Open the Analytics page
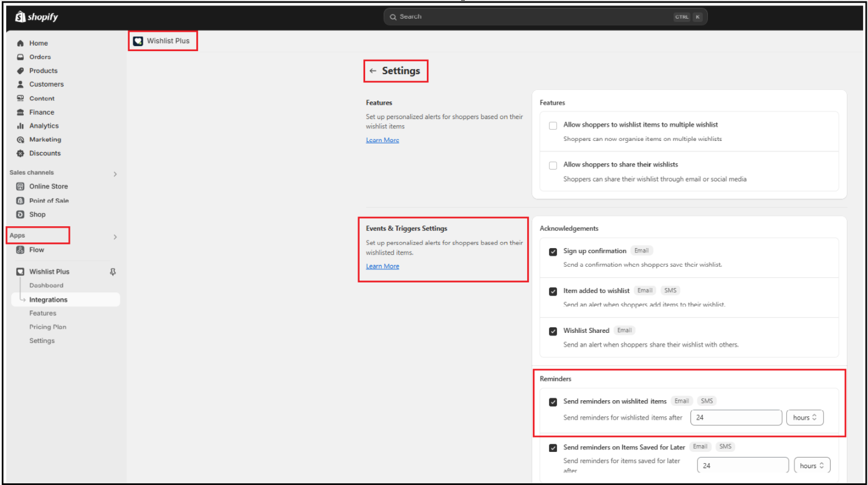This screenshot has width=868, height=485. [x=44, y=126]
